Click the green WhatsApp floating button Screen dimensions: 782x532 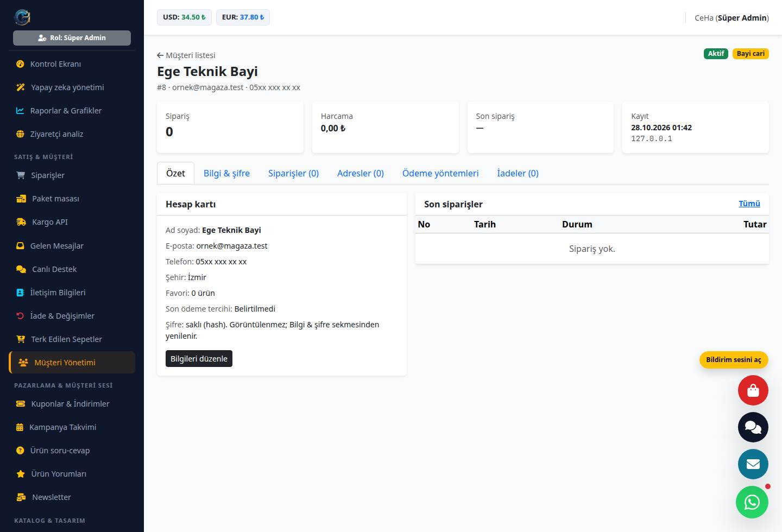(x=752, y=502)
